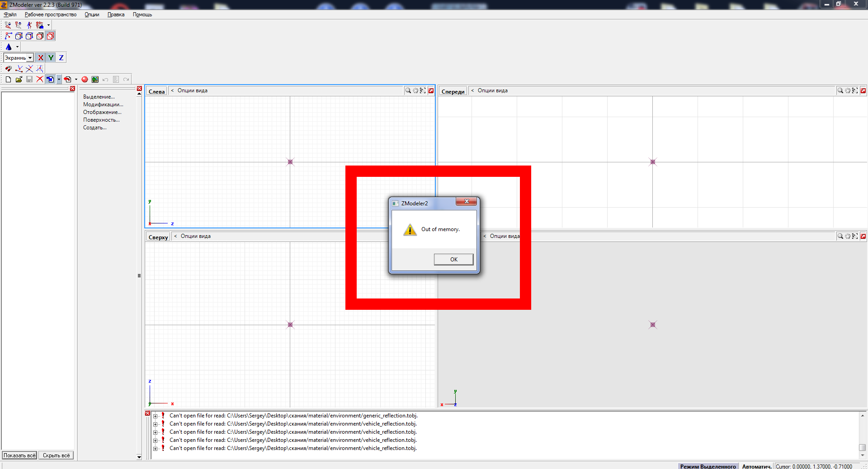This screenshot has width=868, height=469.
Task: Open Опции вида for the Спереди view
Action: click(x=492, y=90)
